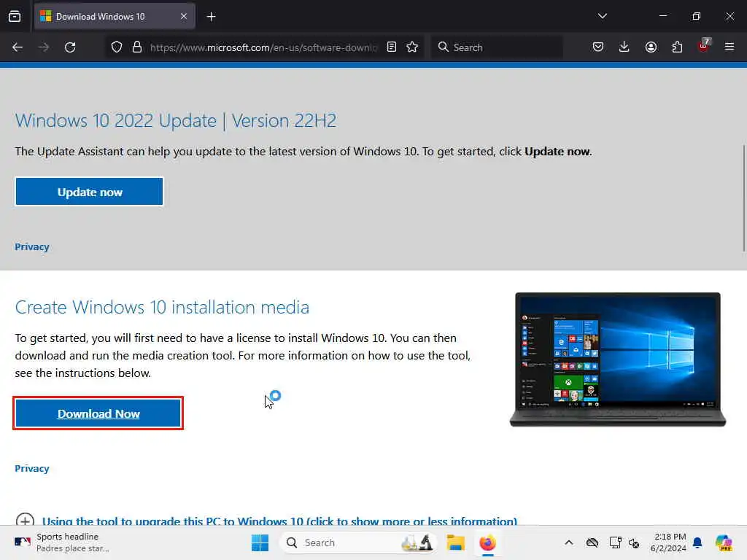This screenshot has width=747, height=560.
Task: Click the Download Now button
Action: (98, 413)
